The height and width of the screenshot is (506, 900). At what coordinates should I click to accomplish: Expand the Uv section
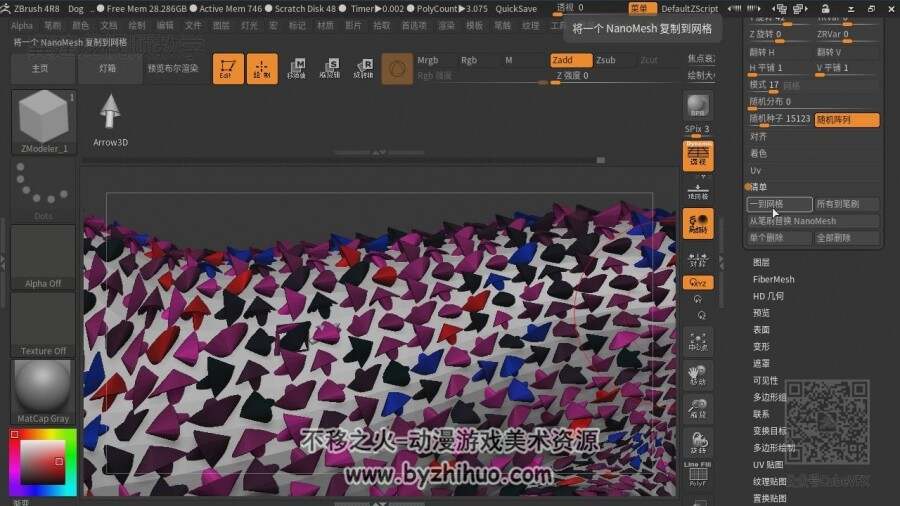[x=755, y=170]
